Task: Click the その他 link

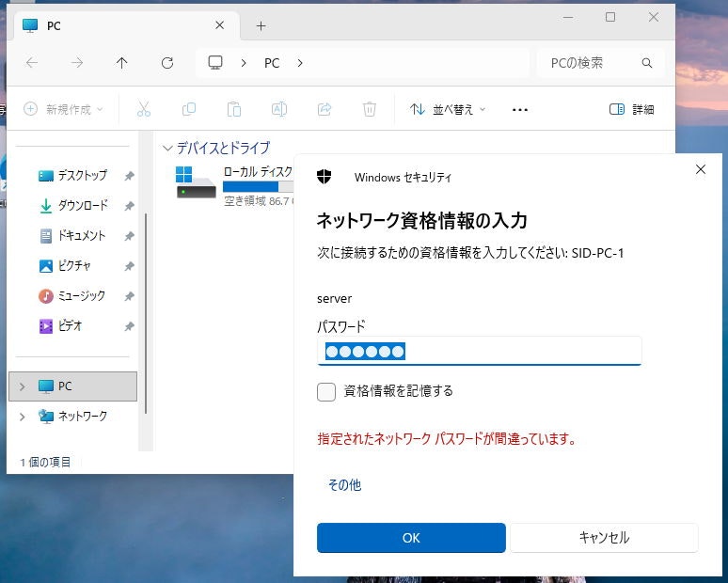Action: click(344, 484)
